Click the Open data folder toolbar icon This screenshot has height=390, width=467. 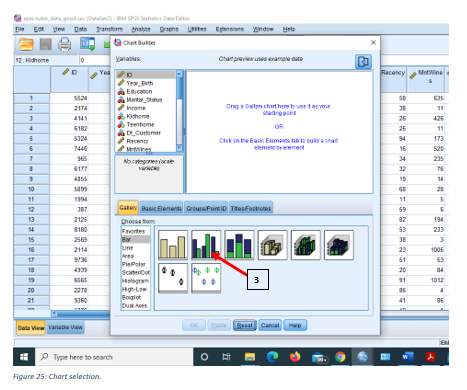pyautogui.click(x=26, y=44)
